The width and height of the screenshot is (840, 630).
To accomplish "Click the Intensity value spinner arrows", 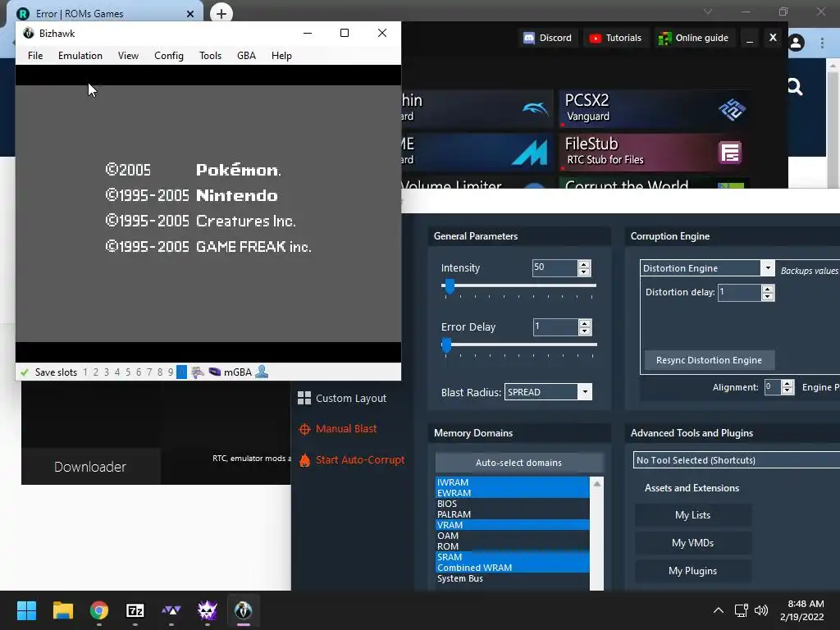I will 584,268.
